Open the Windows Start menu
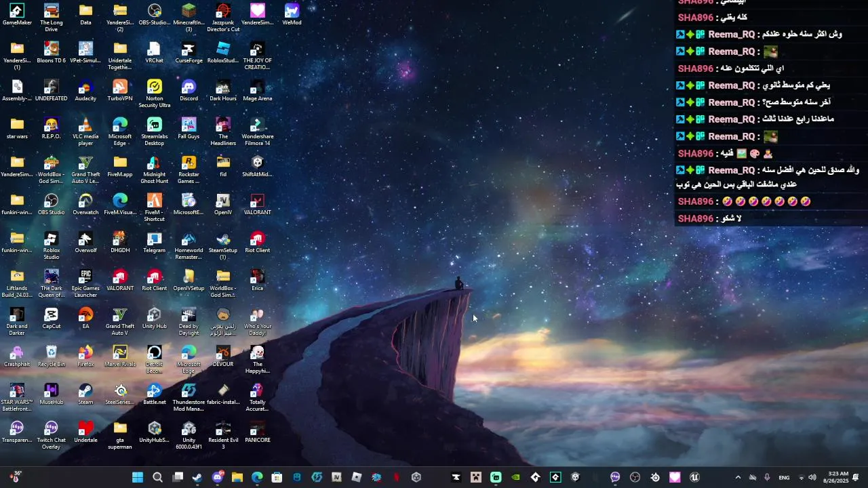The image size is (868, 488). pyautogui.click(x=138, y=477)
